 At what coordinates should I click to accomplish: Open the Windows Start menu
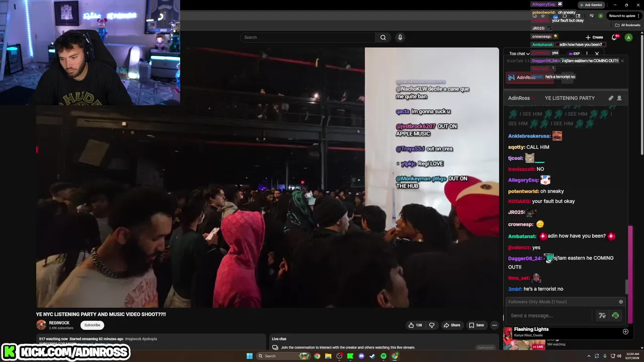[x=250, y=356]
